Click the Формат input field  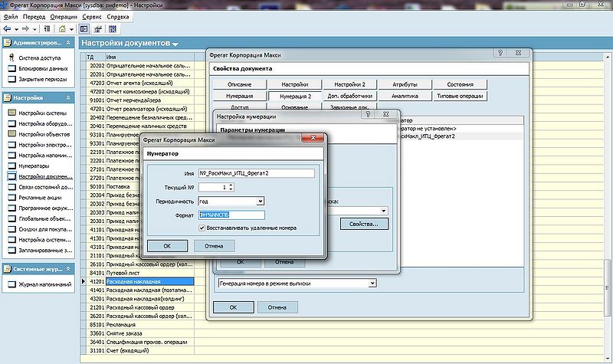[x=231, y=215]
